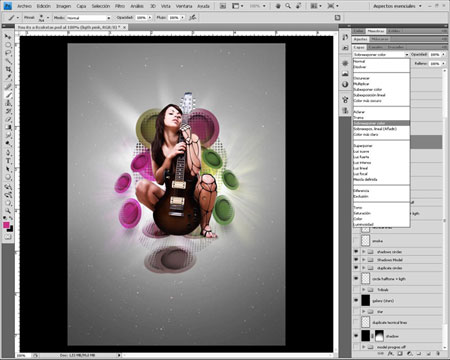
Task: Open the Ventana menu
Action: pyautogui.click(x=184, y=6)
